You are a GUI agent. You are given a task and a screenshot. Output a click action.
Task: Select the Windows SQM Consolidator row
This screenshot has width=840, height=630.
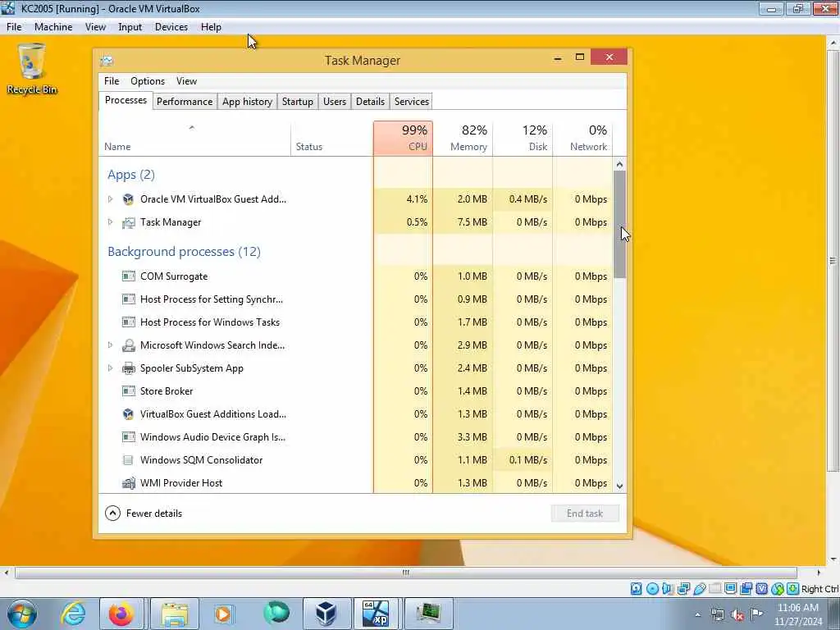pos(356,460)
